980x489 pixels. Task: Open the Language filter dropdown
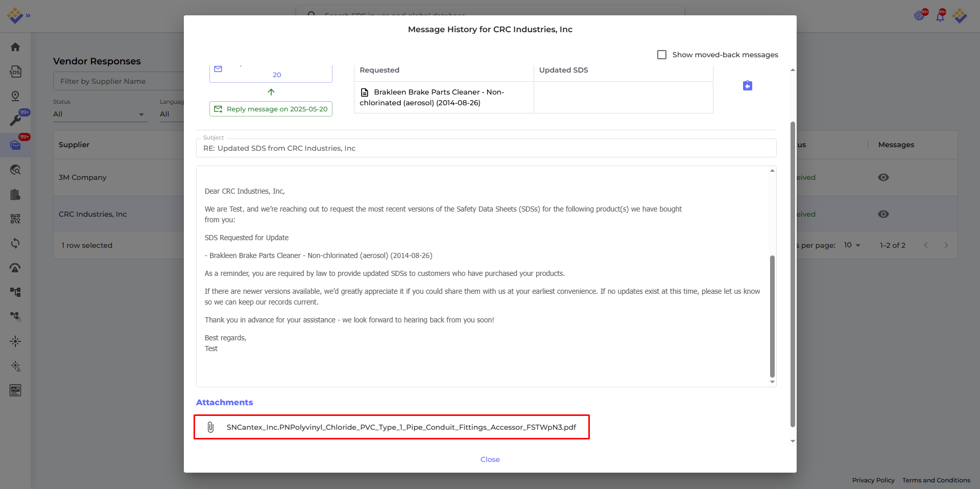tap(172, 114)
